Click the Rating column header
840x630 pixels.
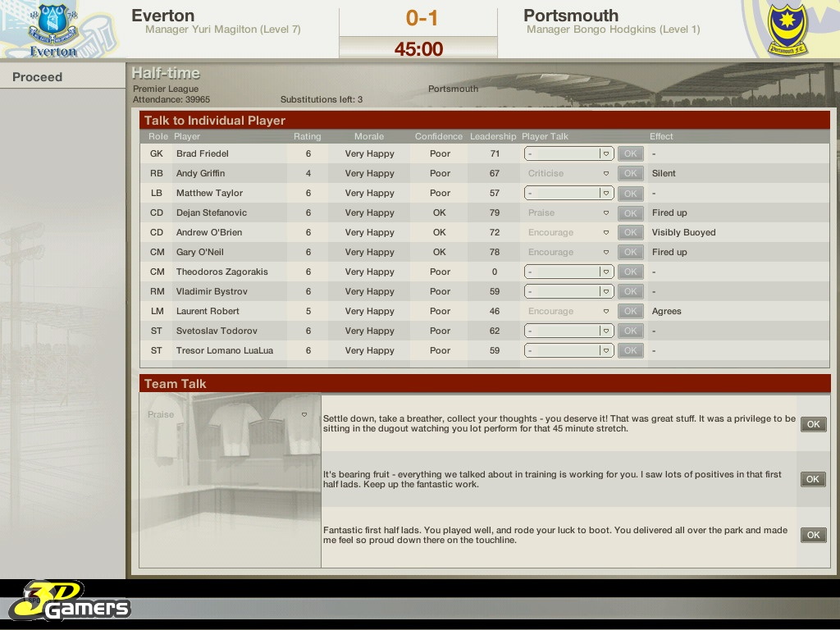308,136
